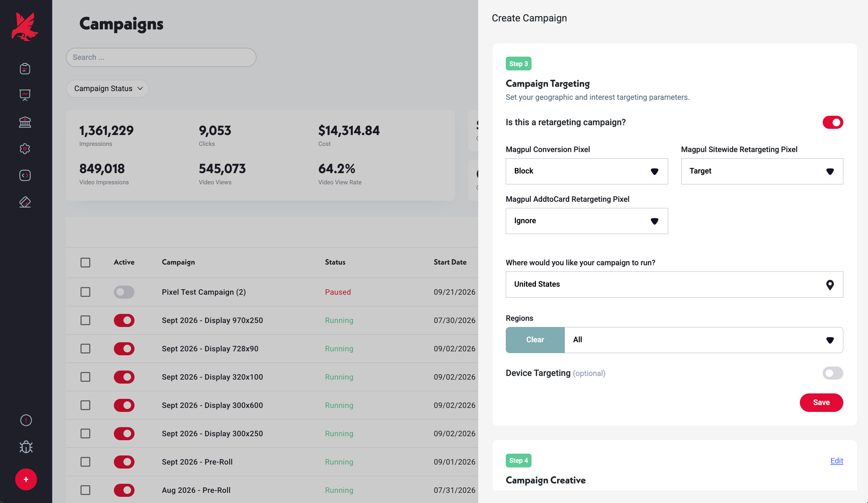Open the settings gear sidebar icon
This screenshot has width=868, height=503.
pos(25,149)
